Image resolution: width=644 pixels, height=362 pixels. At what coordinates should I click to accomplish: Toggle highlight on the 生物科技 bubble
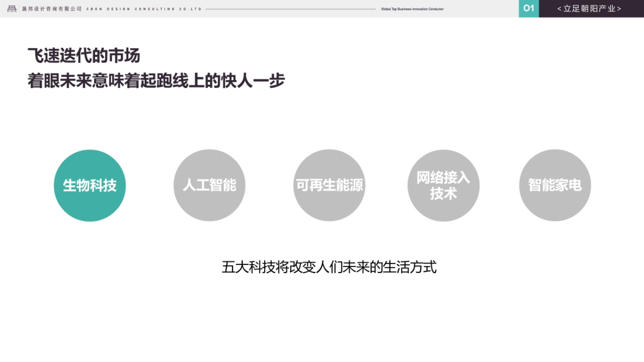point(90,185)
